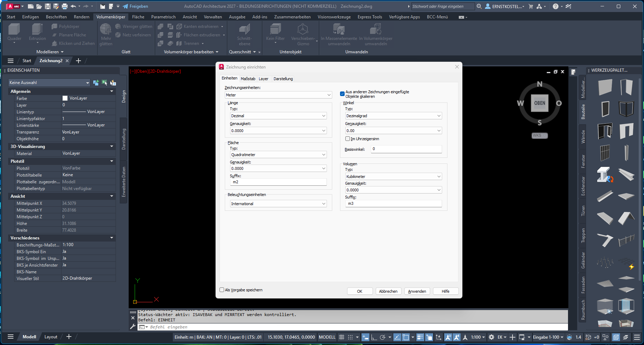Click the Abbrechen button

388,291
